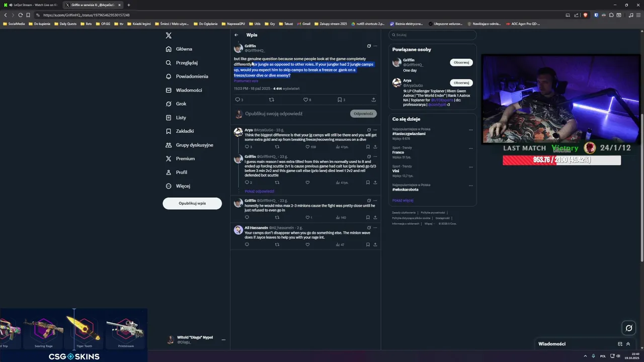
Task: Share Arya's reply
Action: (375, 147)
